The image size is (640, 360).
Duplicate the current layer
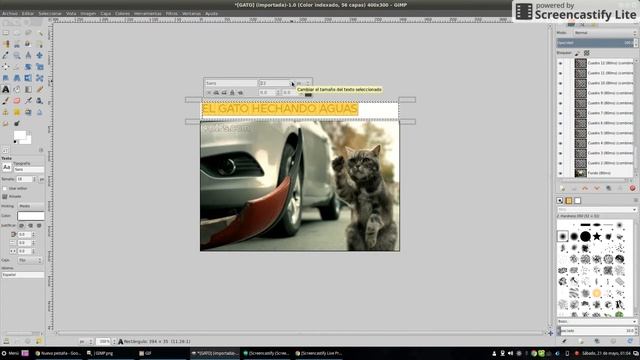(609, 188)
